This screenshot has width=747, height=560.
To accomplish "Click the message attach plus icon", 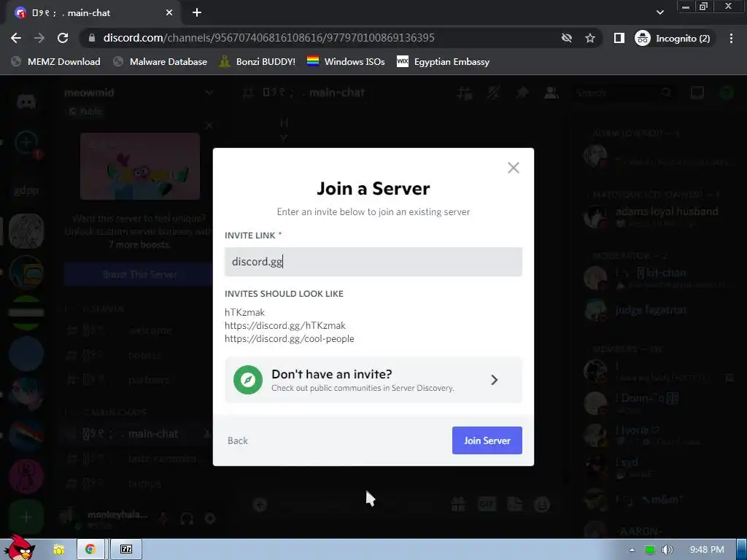I will [x=260, y=505].
